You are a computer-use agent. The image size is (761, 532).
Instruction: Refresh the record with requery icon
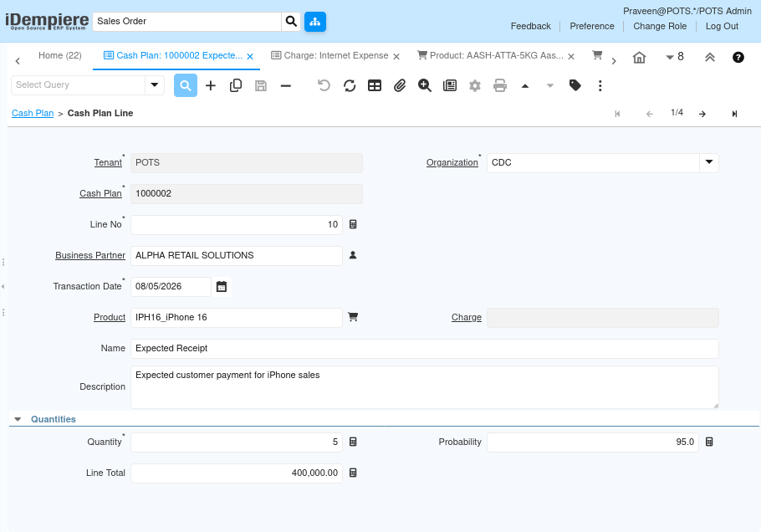[x=350, y=86]
